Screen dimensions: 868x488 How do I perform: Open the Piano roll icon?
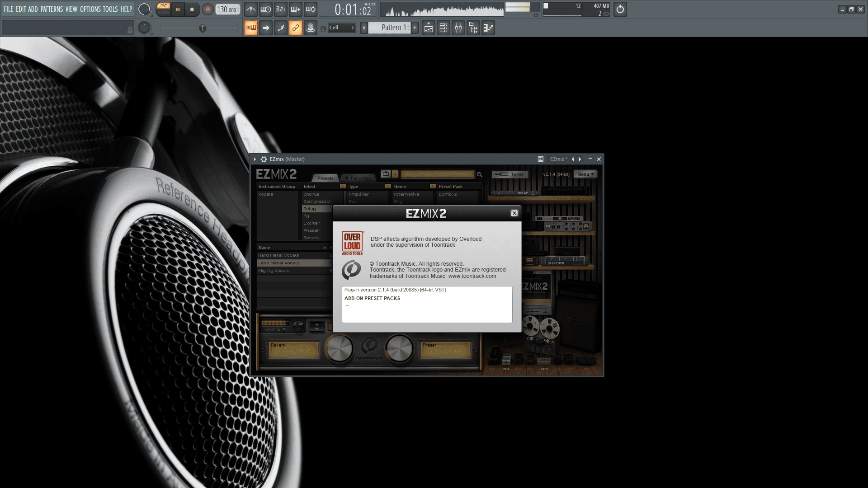click(x=488, y=28)
